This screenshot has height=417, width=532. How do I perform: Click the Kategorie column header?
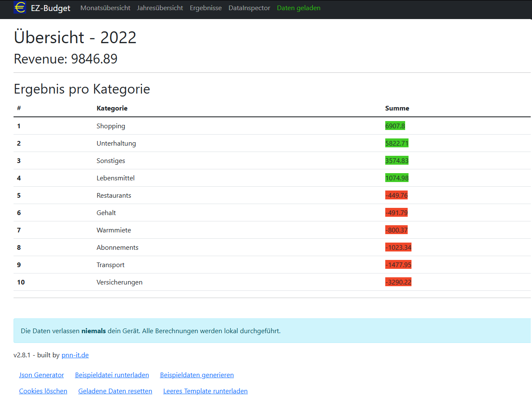point(112,108)
